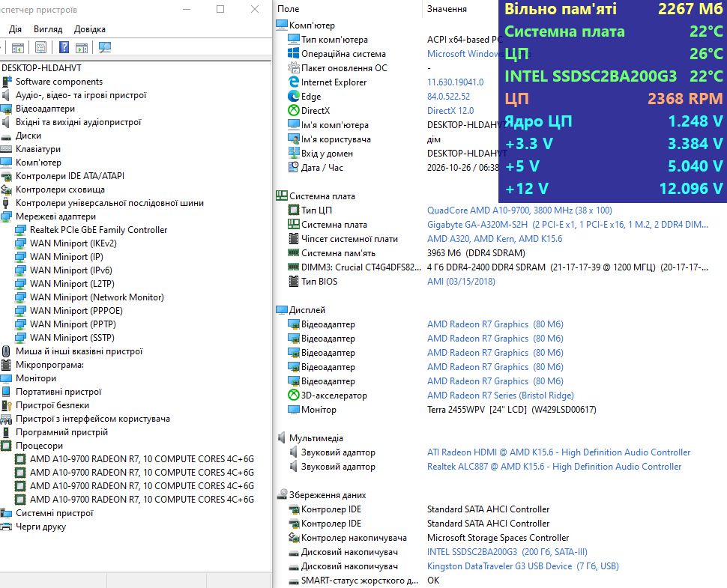This screenshot has width=727, height=588.
Task: Click the 3D-акселератор row icon
Action: pos(294,395)
